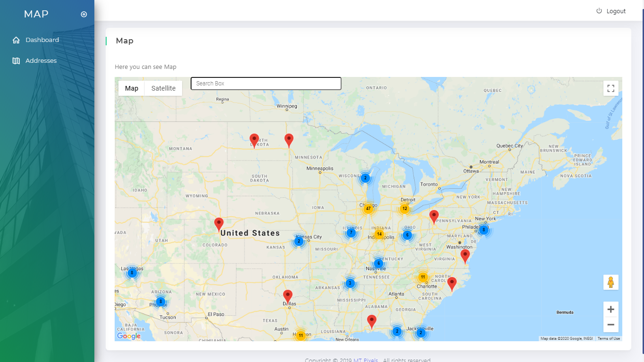Expand the 47 cluster at Chicago

click(x=368, y=208)
